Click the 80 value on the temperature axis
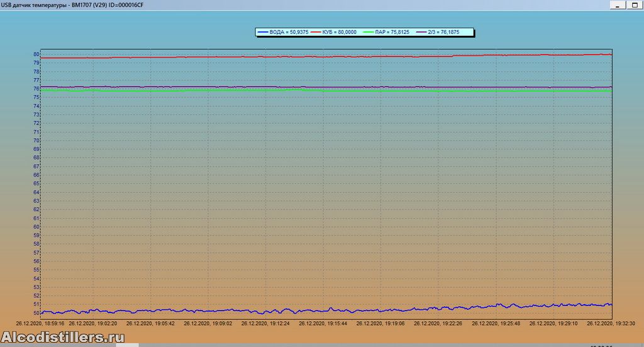Screen dimensions: 644x347 (36, 54)
